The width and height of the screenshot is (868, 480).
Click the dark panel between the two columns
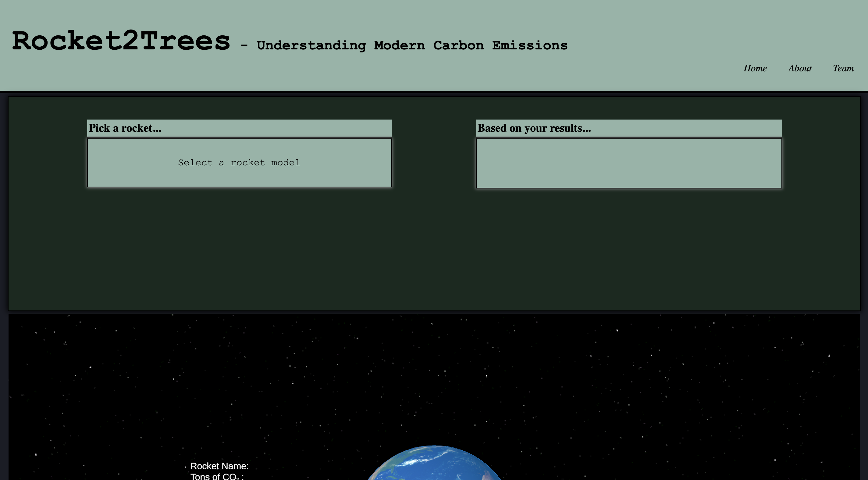(434, 162)
